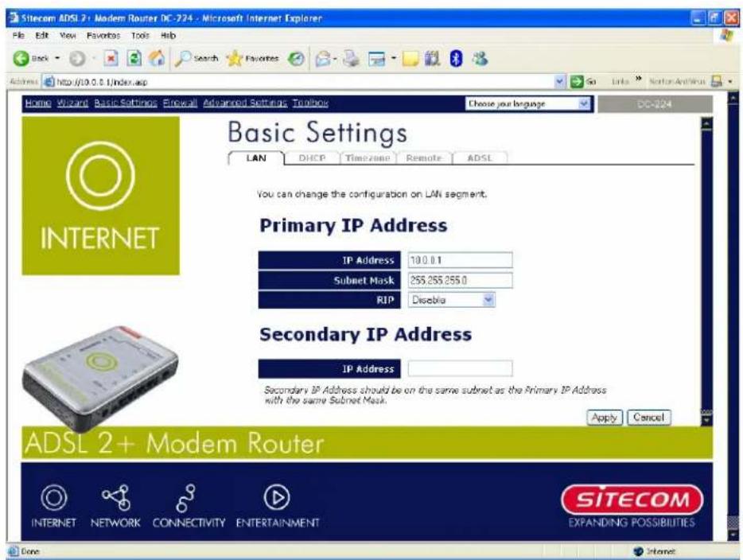743x560 pixels.
Task: Open the Firewall link
Action: [180, 103]
